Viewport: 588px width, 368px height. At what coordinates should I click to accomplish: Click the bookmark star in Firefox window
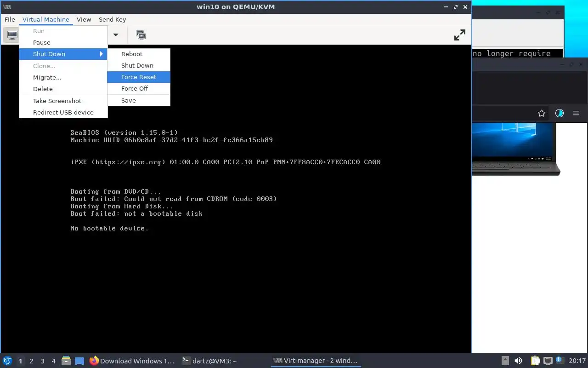[x=542, y=113]
